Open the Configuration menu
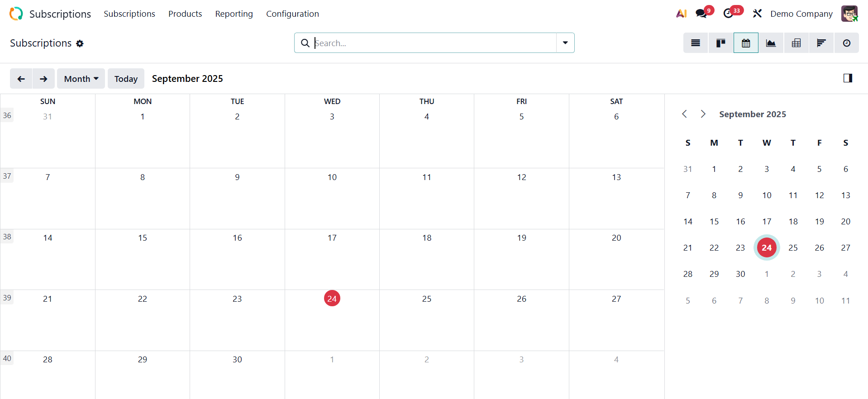Screen dimensions: 868x399 click(292, 14)
